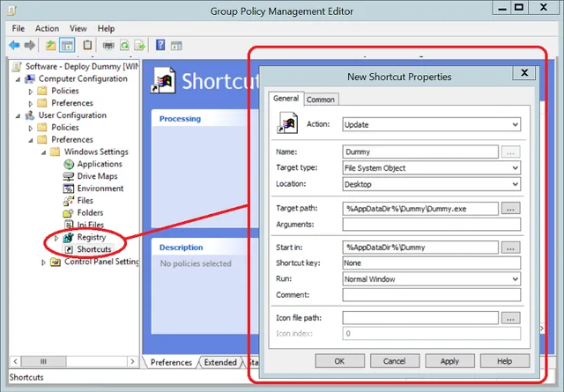The width and height of the screenshot is (564, 392).
Task: Open the File menu
Action: (x=19, y=28)
